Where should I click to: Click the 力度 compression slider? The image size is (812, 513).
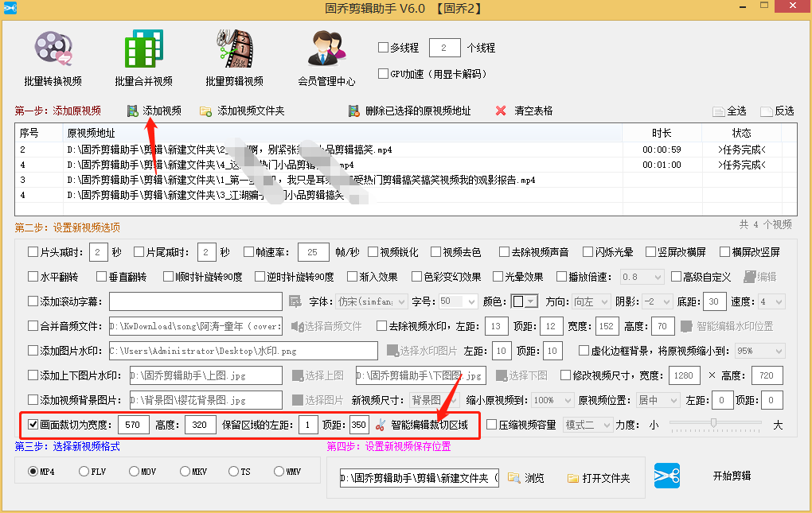[715, 425]
